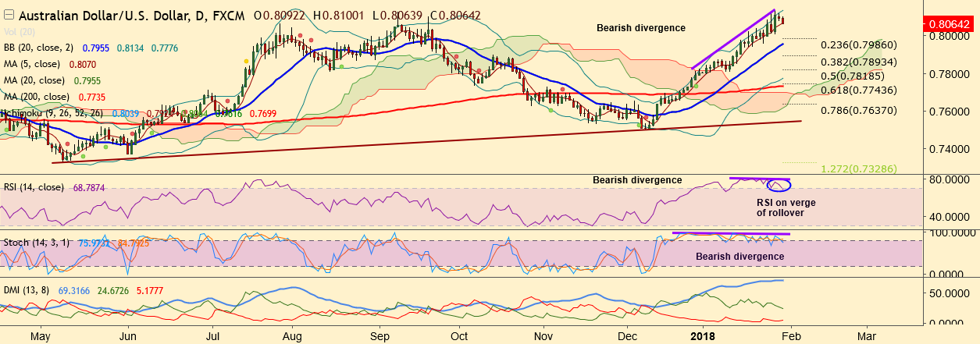The width and height of the screenshot is (980, 344).
Task: Click the BB value 0.7776
Action: pos(165,48)
